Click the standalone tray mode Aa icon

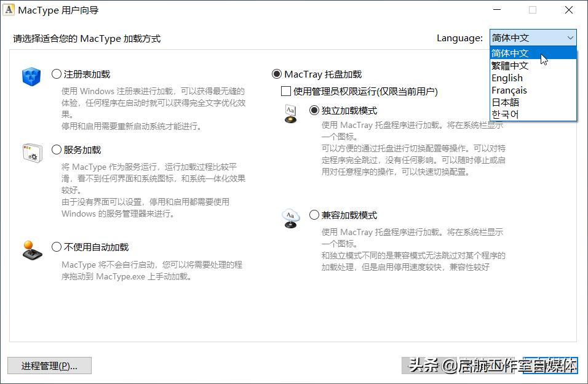point(290,113)
